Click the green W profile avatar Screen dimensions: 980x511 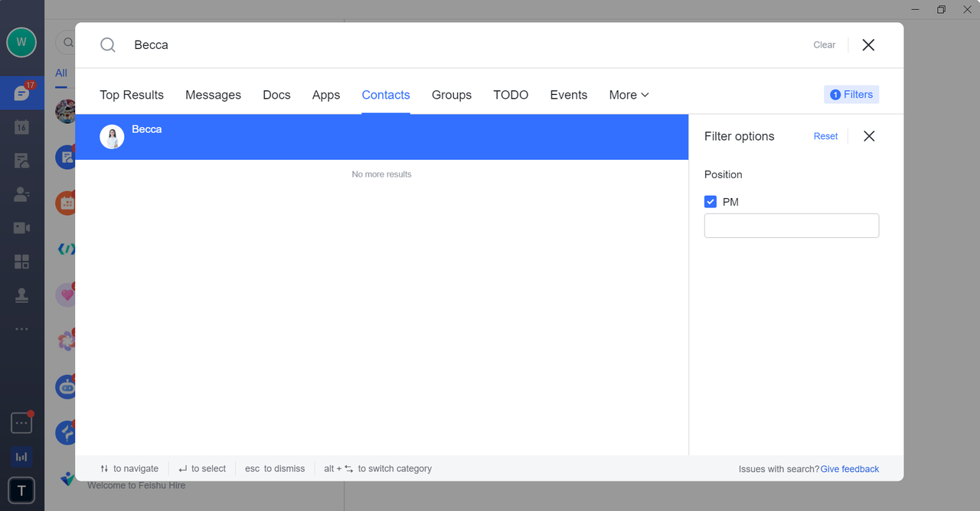(x=21, y=42)
